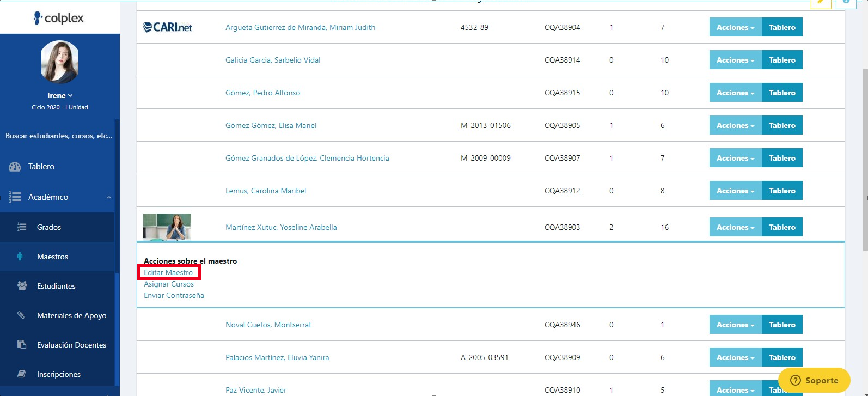Click Asignar Cursos link
The width and height of the screenshot is (868, 396).
(x=169, y=284)
